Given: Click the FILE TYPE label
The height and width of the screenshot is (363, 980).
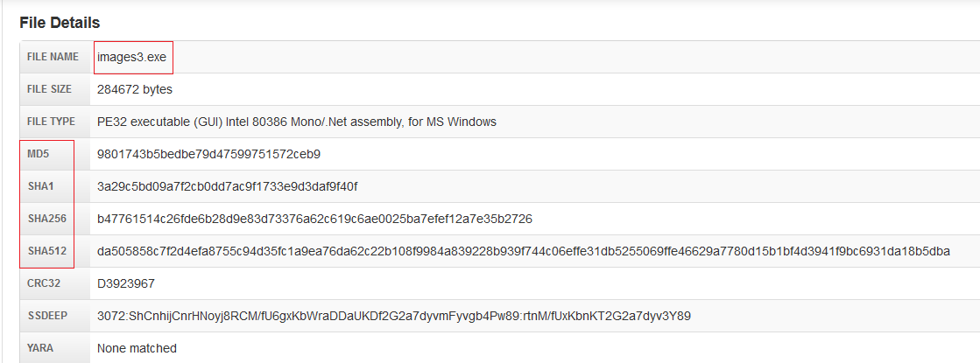Looking at the screenshot, I should [51, 122].
